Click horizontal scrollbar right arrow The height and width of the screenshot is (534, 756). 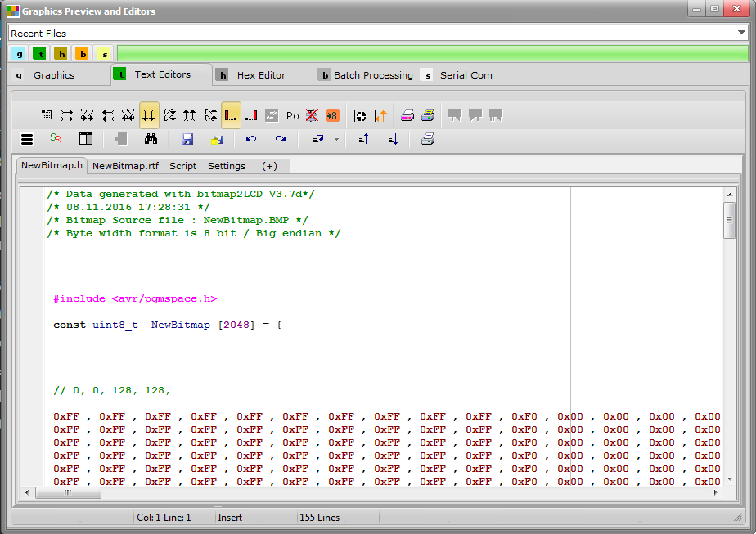716,492
